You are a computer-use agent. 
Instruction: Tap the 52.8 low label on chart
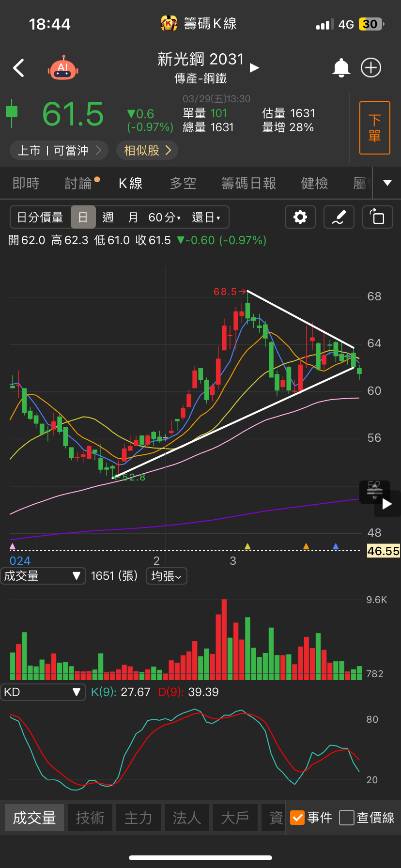tap(129, 477)
